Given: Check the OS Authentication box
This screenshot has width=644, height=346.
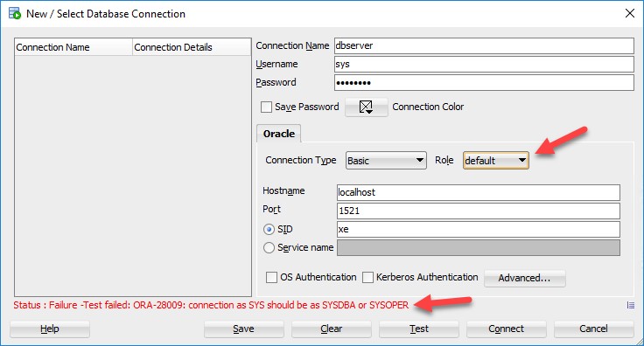Looking at the screenshot, I should click(271, 278).
